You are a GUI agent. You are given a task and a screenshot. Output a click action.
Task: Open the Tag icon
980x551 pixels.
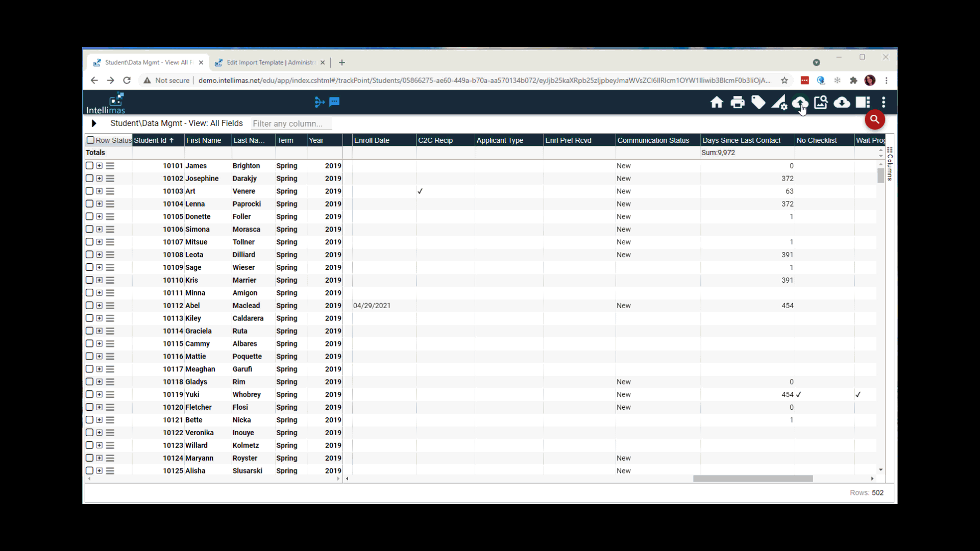(758, 103)
